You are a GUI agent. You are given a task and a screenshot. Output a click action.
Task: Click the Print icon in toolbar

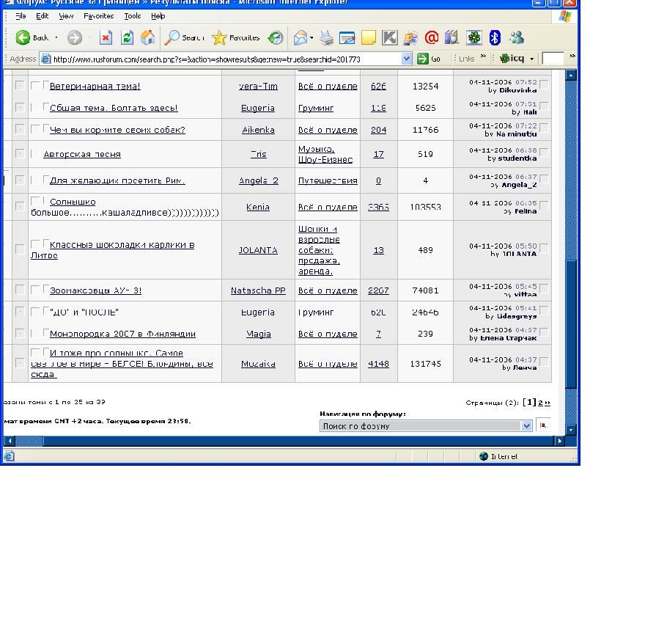point(326,37)
